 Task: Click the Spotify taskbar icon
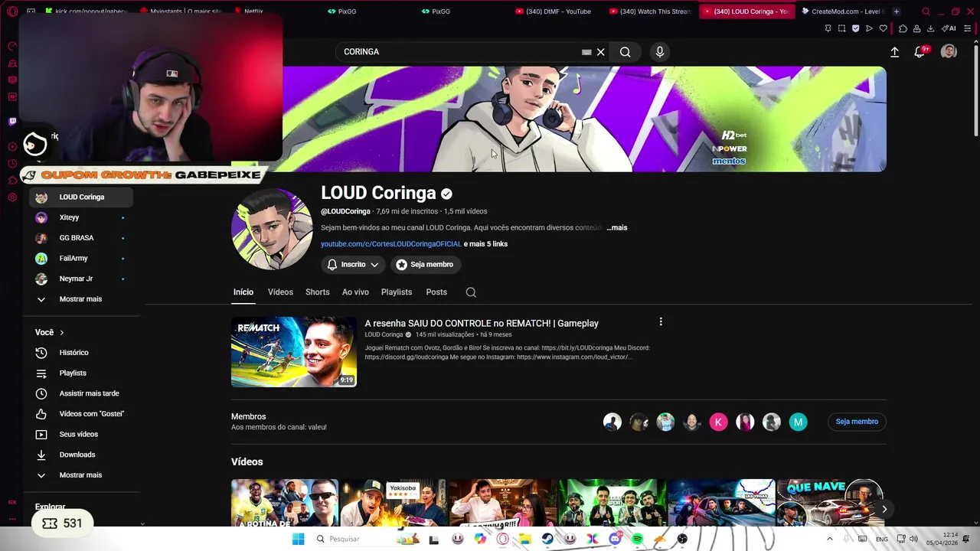coord(638,539)
